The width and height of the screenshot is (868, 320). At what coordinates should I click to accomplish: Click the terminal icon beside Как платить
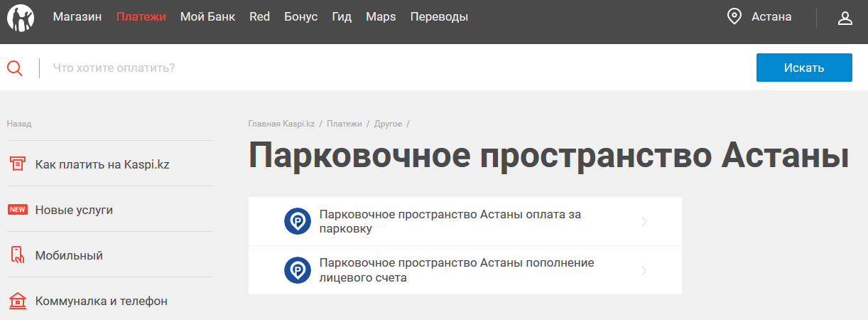coord(17,164)
